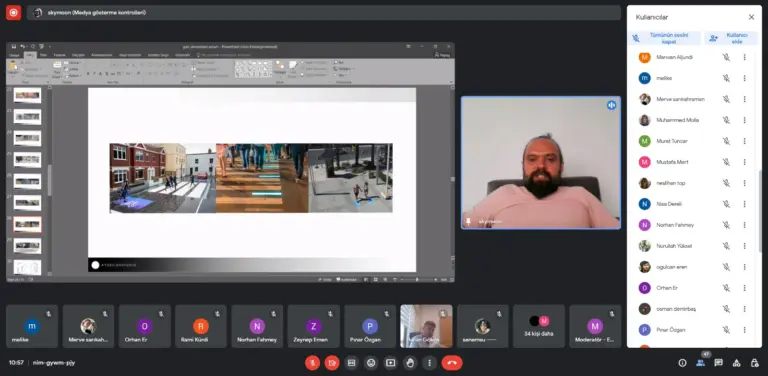This screenshot has width=768, height=376.
Task: Mute icon for Muhammed Molla
Action: 726,120
